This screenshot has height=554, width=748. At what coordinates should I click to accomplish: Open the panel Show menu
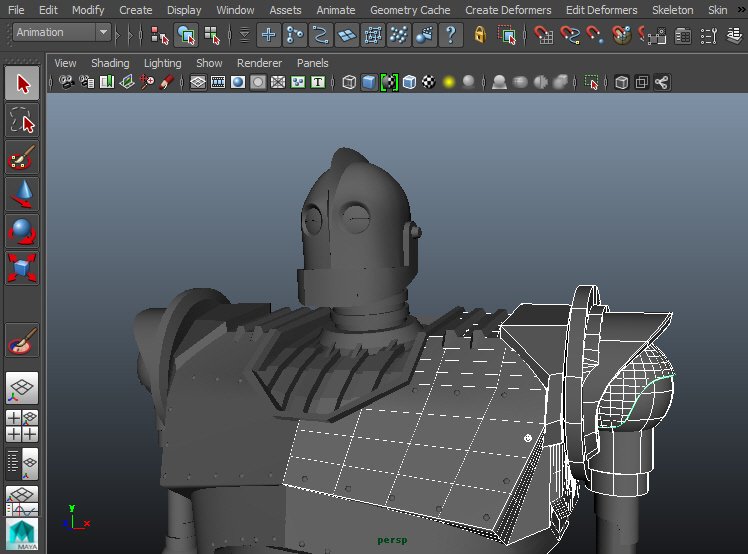pos(209,63)
